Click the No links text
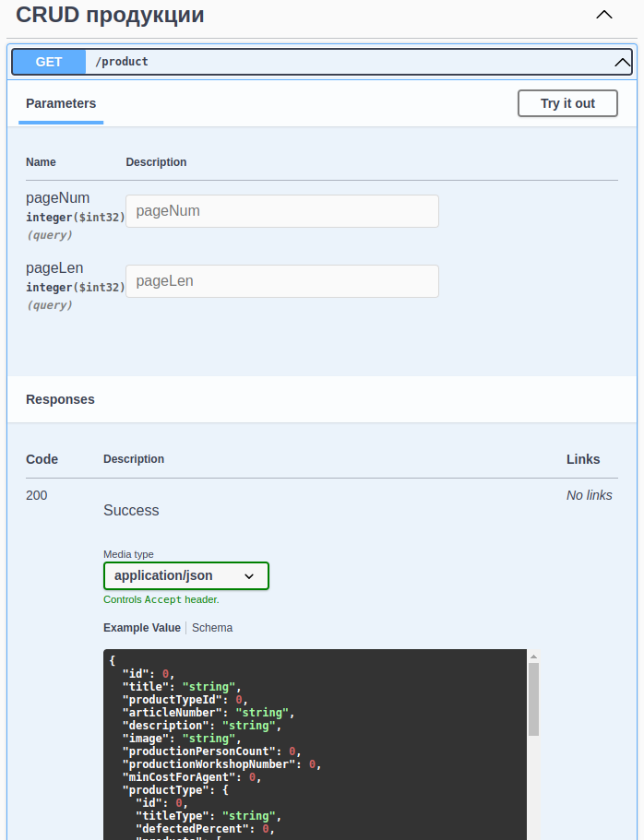The height and width of the screenshot is (840, 644). tap(589, 495)
